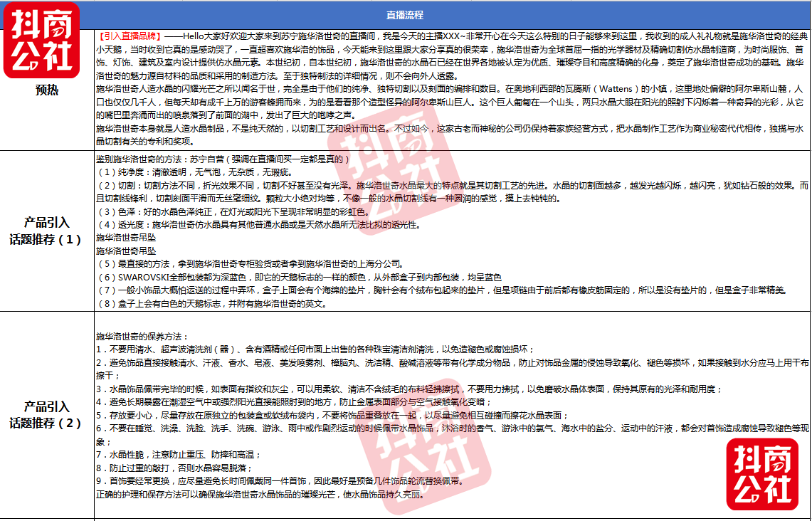Image resolution: width=812 pixels, height=521 pixels.
Task: Select the （3）色泽 line
Action: [234, 211]
